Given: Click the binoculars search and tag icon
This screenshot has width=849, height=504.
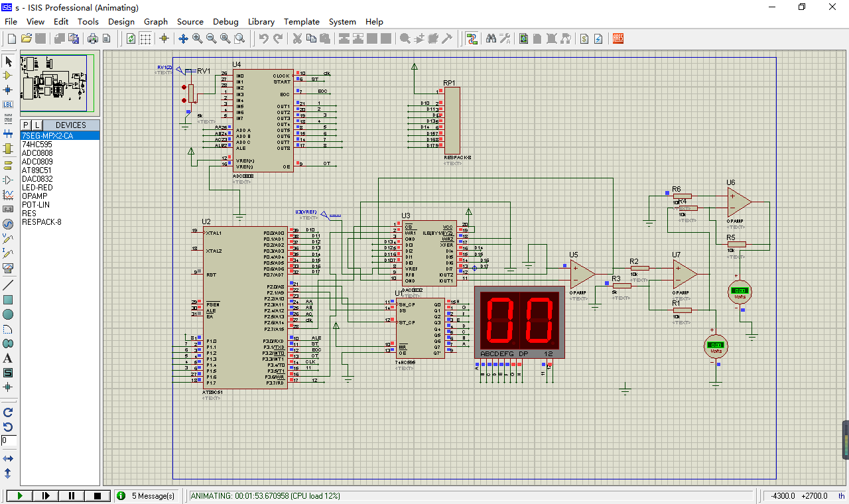Looking at the screenshot, I should [491, 38].
